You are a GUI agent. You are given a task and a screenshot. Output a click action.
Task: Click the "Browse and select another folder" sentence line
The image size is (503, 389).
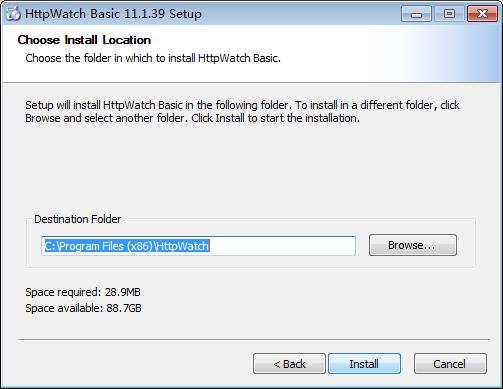[x=192, y=118]
